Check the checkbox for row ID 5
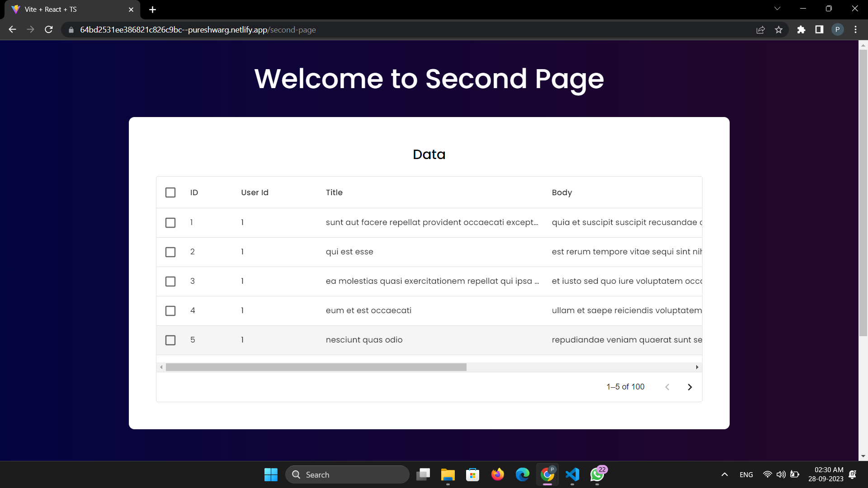 click(x=170, y=340)
